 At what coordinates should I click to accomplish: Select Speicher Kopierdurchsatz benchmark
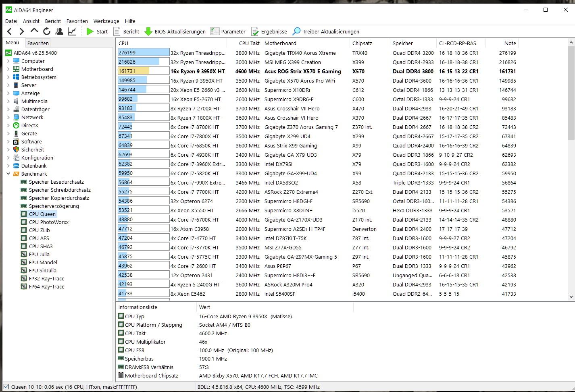[x=59, y=198]
